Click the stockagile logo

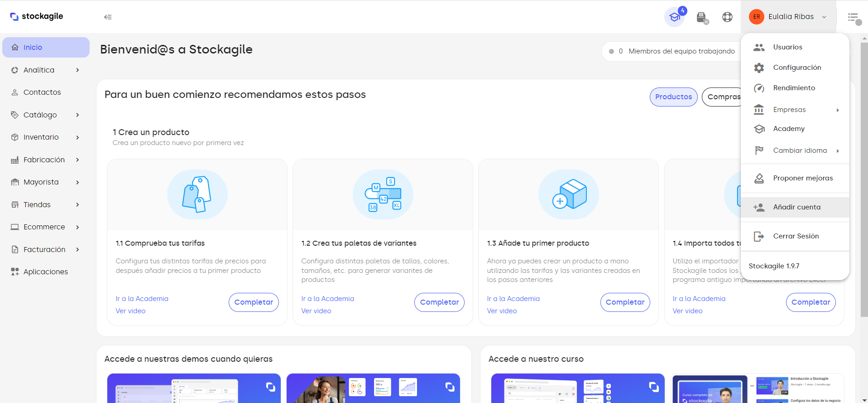click(x=37, y=16)
